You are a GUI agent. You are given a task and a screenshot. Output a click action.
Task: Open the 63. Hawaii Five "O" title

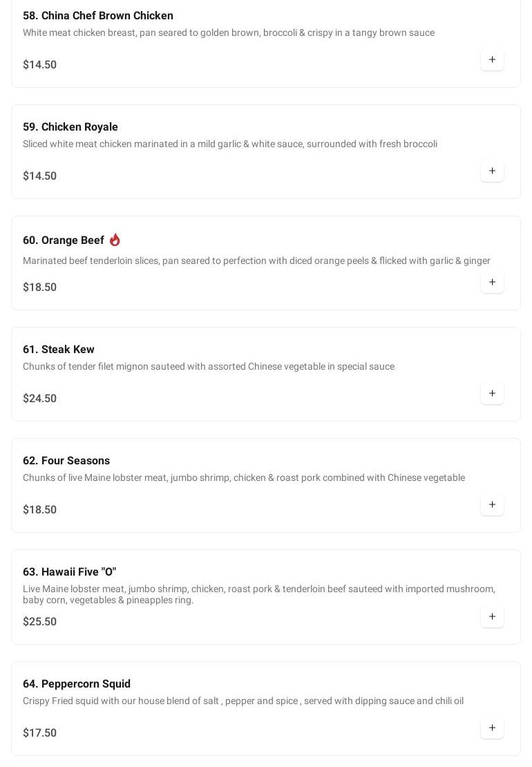coord(69,572)
